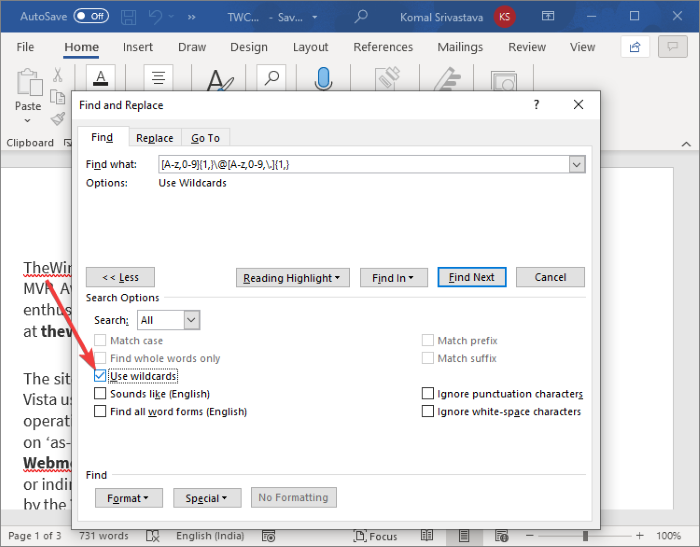Image resolution: width=700 pixels, height=547 pixels.
Task: Open the Search magnifier in the title bar
Action: click(x=361, y=17)
